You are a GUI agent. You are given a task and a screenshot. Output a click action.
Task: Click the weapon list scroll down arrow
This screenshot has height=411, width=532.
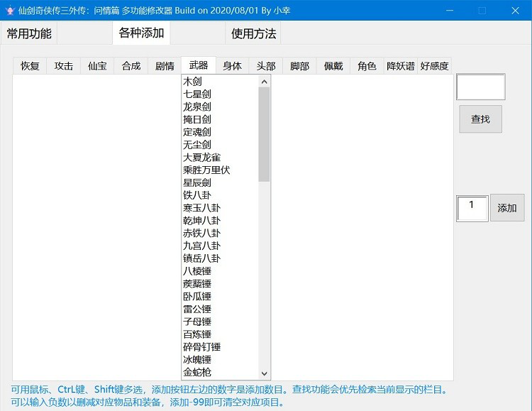tap(265, 373)
